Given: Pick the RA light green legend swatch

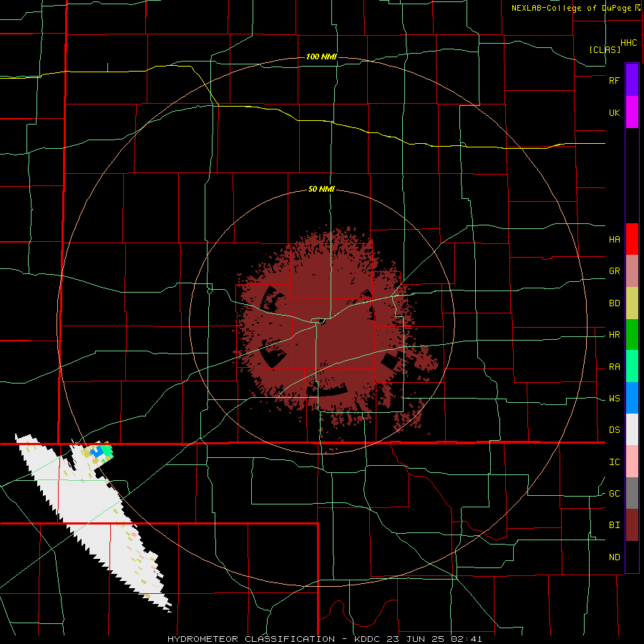Looking at the screenshot, I should click(x=632, y=366).
